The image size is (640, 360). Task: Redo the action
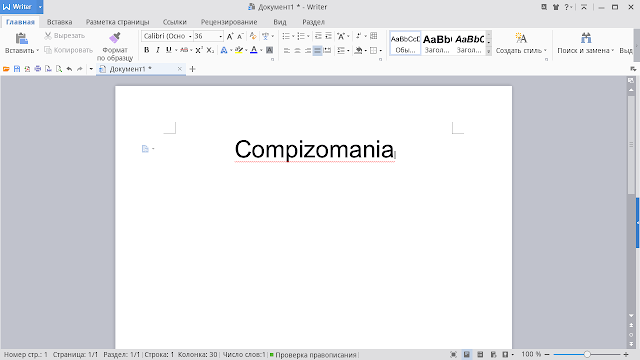[x=80, y=69]
